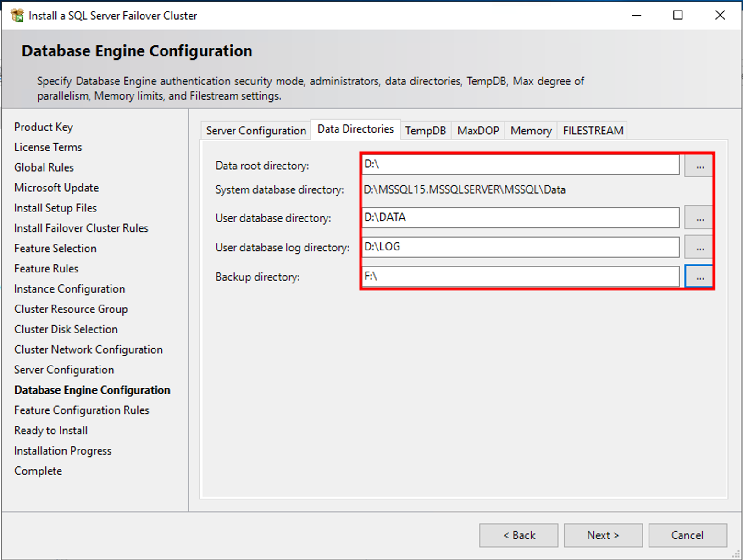The image size is (743, 560).
Task: Select Cluster Network Configuration step
Action: (x=89, y=349)
